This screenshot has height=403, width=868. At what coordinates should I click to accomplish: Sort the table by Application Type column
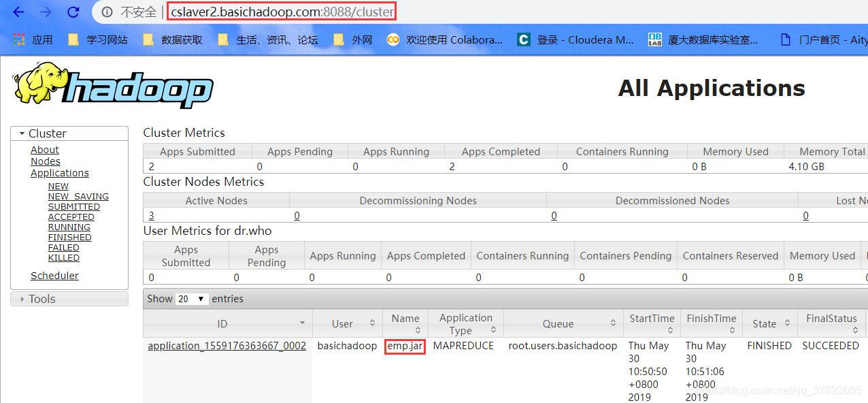point(466,323)
